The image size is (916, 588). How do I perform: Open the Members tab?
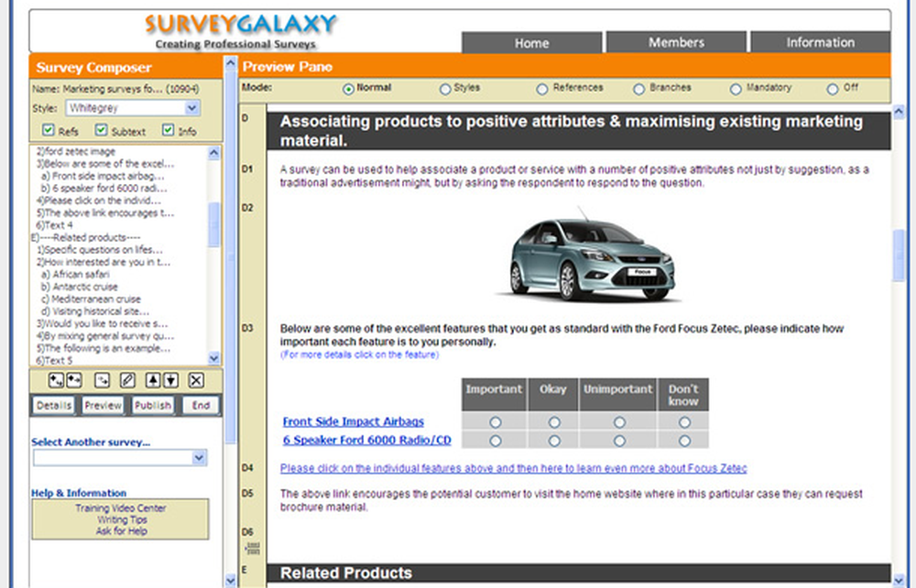[676, 42]
